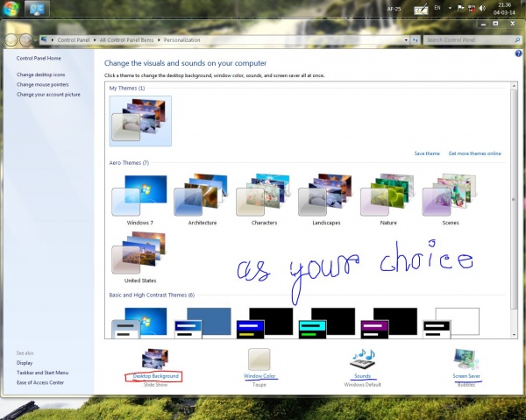Select Control Panel in the breadcrumb

pos(73,40)
